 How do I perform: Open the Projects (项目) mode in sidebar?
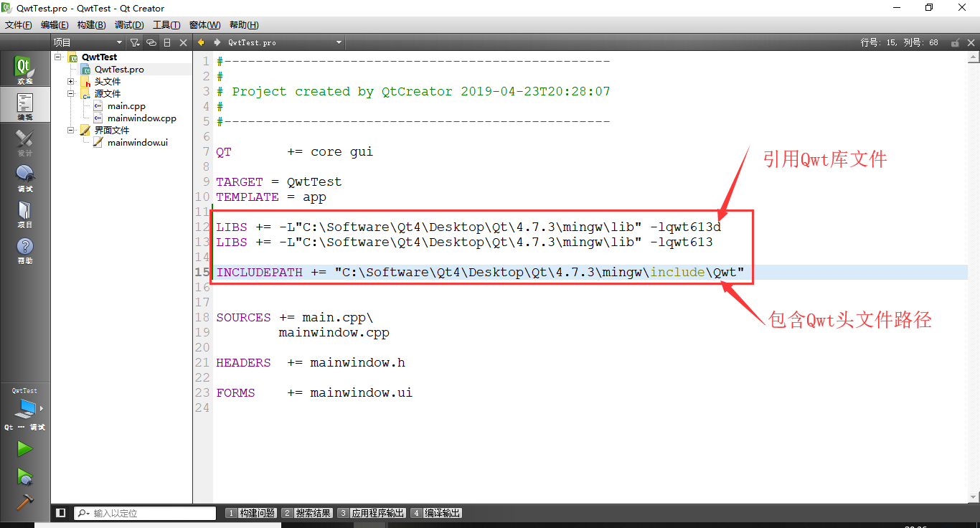pos(24,214)
